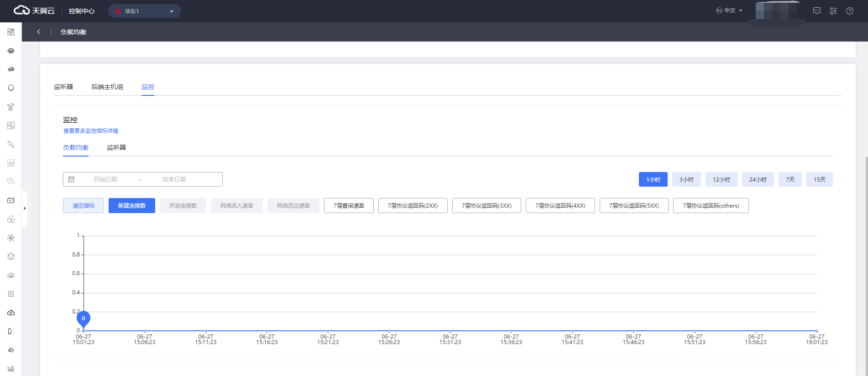The height and width of the screenshot is (376, 868).
Task: Click the data point marker at 15:01:23
Action: [x=84, y=319]
